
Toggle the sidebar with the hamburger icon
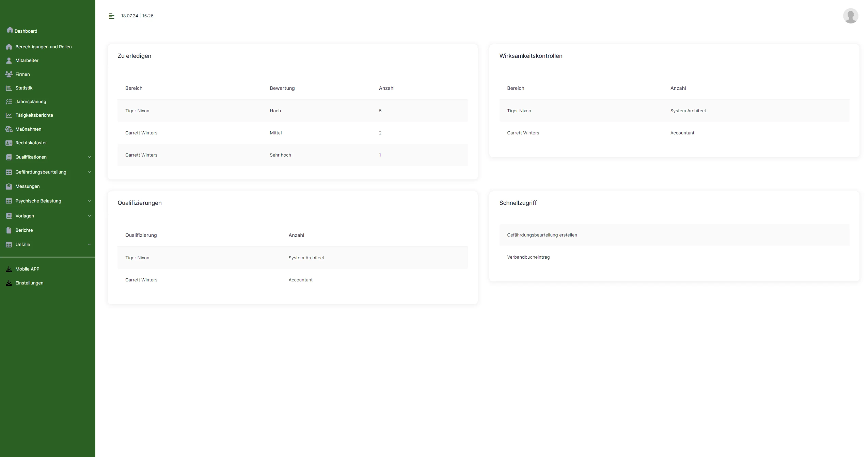click(111, 16)
